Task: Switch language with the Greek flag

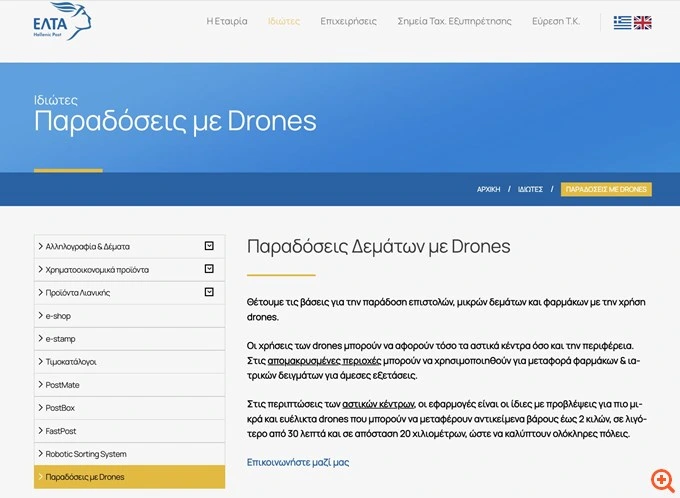Action: click(623, 22)
